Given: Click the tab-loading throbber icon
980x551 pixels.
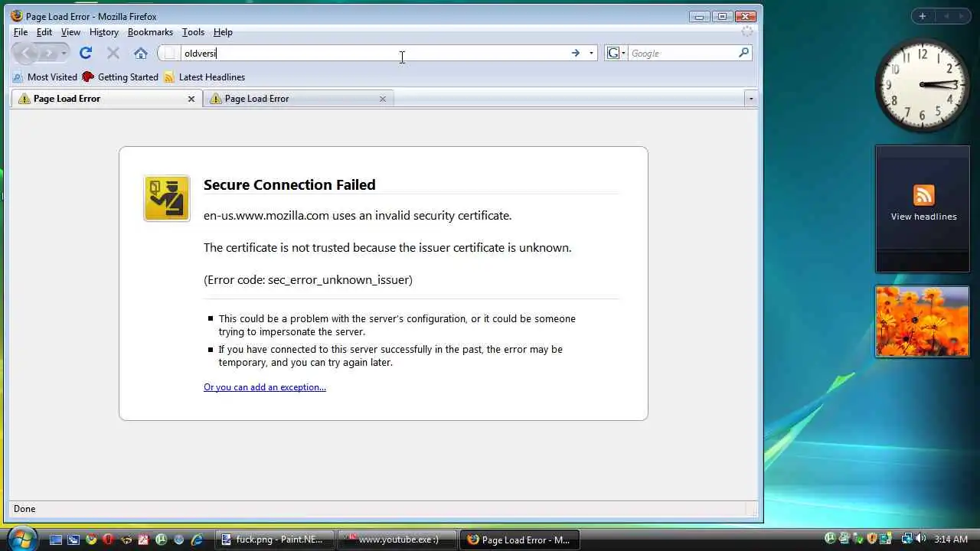Looking at the screenshot, I should (747, 32).
